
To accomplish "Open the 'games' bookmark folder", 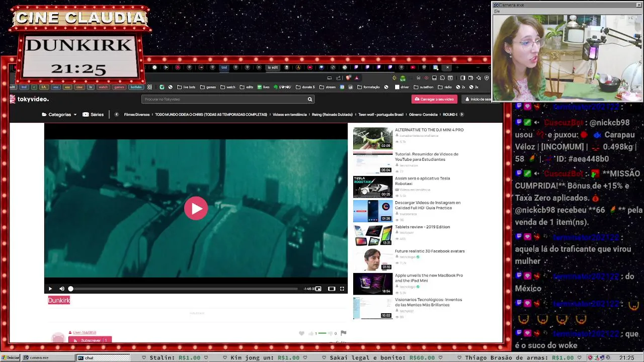I will pyautogui.click(x=208, y=87).
